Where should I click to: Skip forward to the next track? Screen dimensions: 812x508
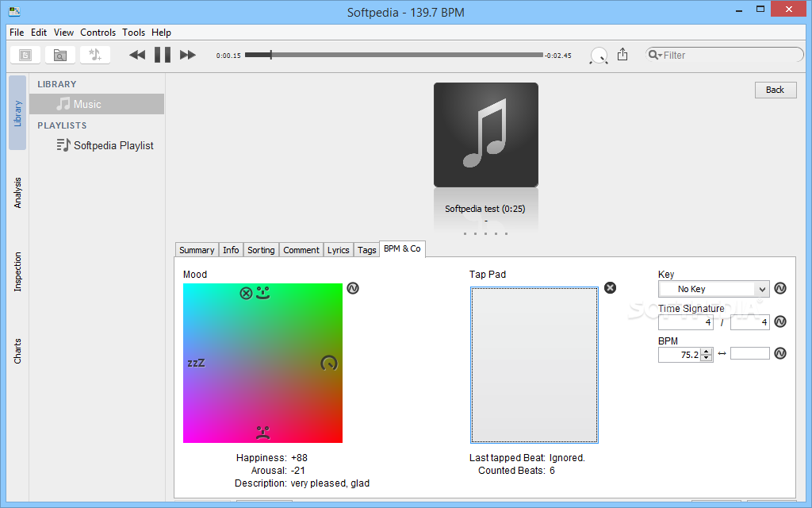187,55
